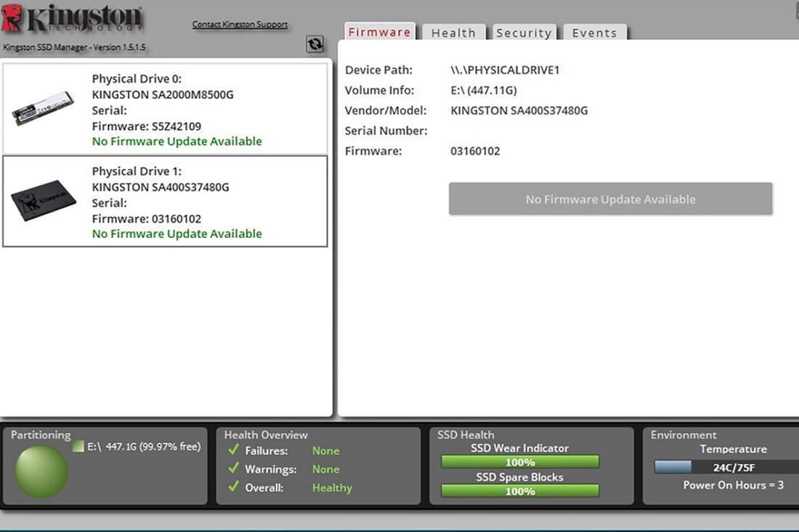This screenshot has width=799, height=532.
Task: Click the refresh drives icon
Action: pos(315,44)
